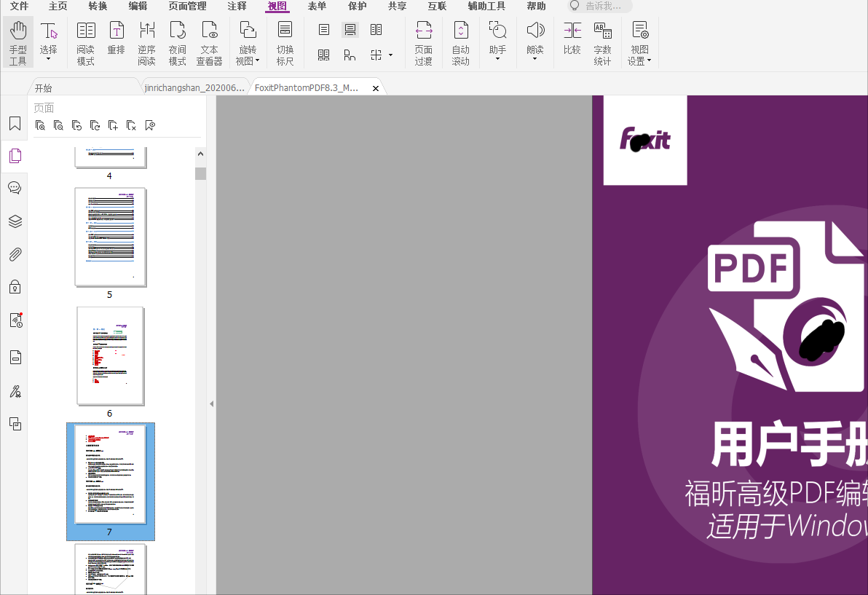Toggle separate cover page layout
This screenshot has width=868, height=595.
[350, 55]
